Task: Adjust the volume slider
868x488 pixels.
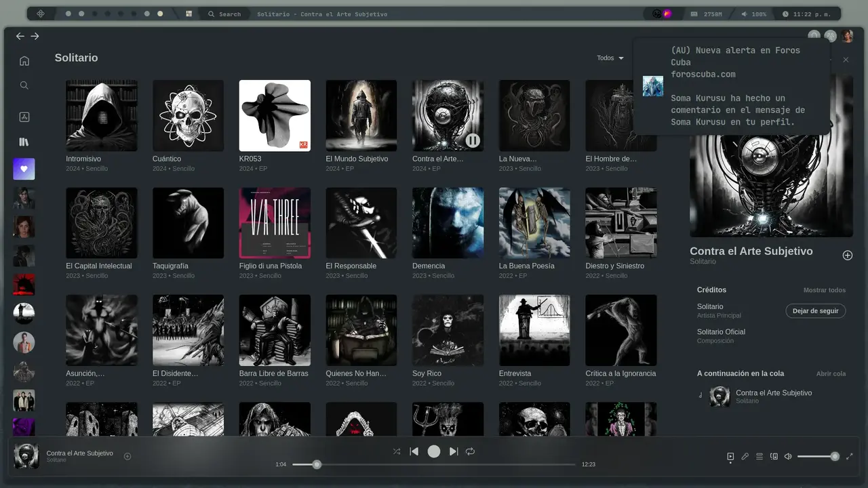Action: [x=818, y=457]
